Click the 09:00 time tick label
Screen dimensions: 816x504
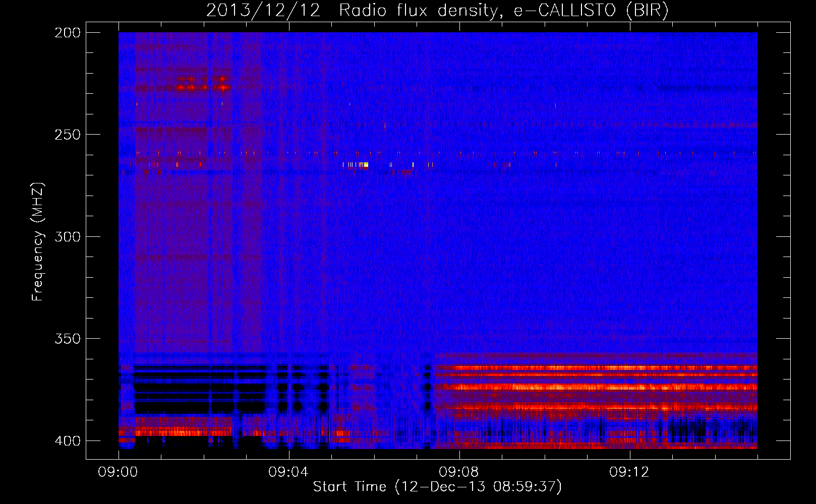coord(118,472)
